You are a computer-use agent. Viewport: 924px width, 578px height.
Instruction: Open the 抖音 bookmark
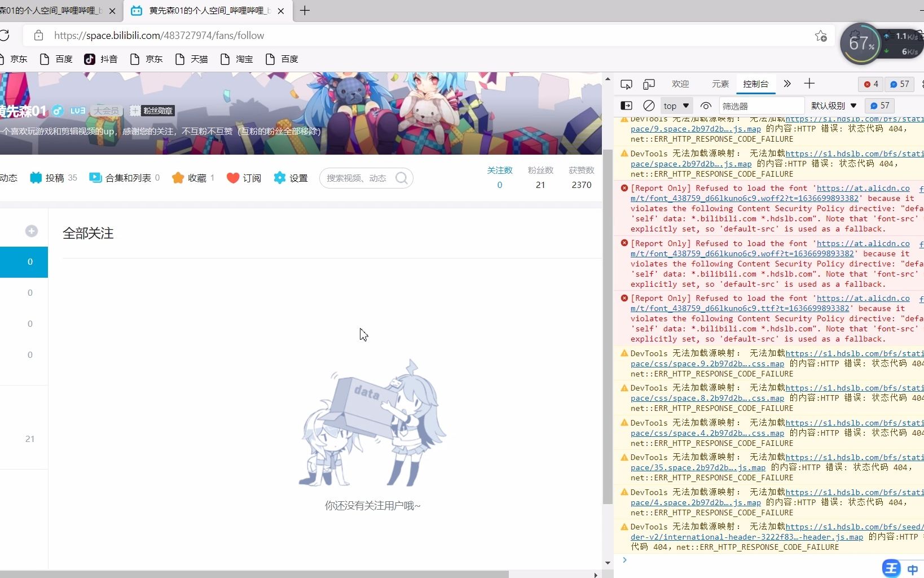(x=101, y=59)
